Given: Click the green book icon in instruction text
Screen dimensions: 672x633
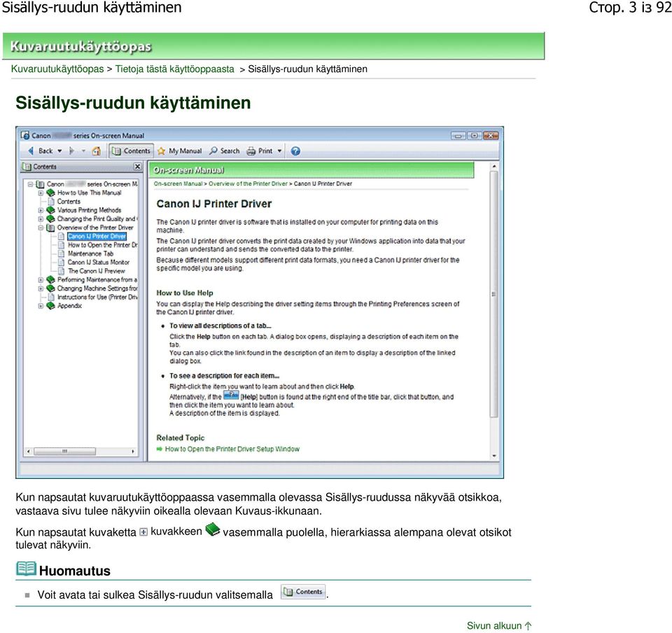Looking at the screenshot, I should point(213,529).
